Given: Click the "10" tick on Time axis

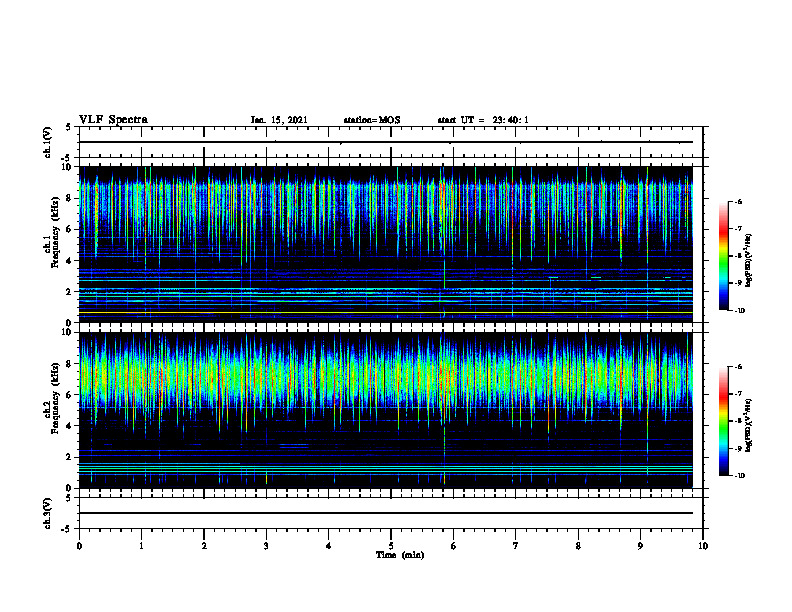Looking at the screenshot, I should (703, 546).
